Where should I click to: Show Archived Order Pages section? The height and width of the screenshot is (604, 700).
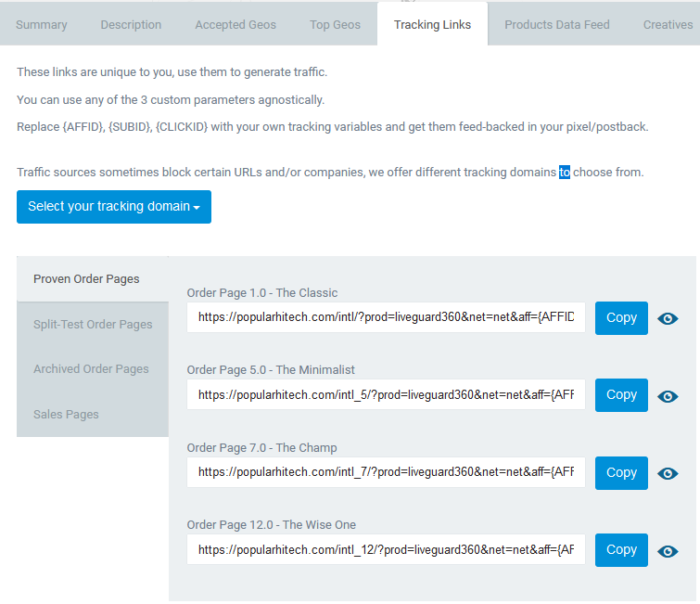tap(93, 369)
